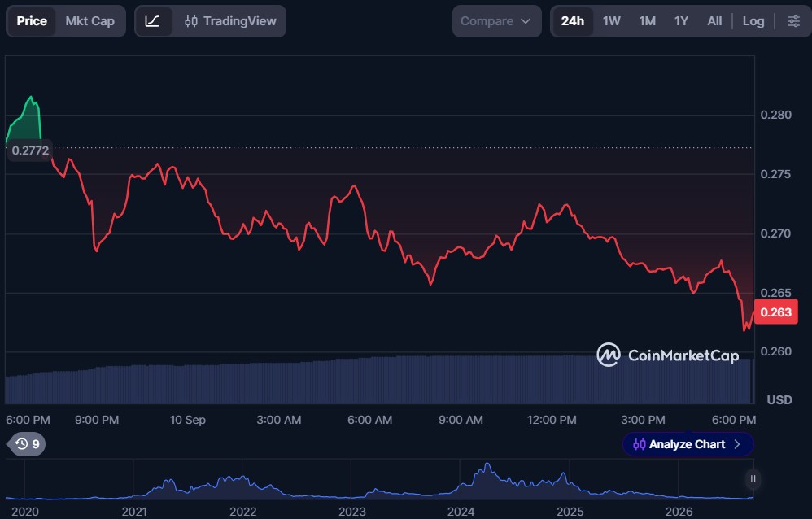This screenshot has height=519, width=812.
Task: Click the history clock icon badge
Action: click(26, 444)
